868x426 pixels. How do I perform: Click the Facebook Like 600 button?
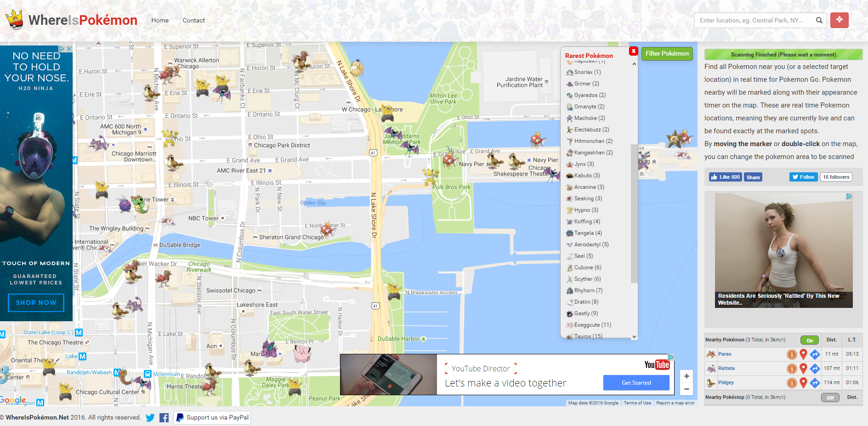(x=725, y=177)
